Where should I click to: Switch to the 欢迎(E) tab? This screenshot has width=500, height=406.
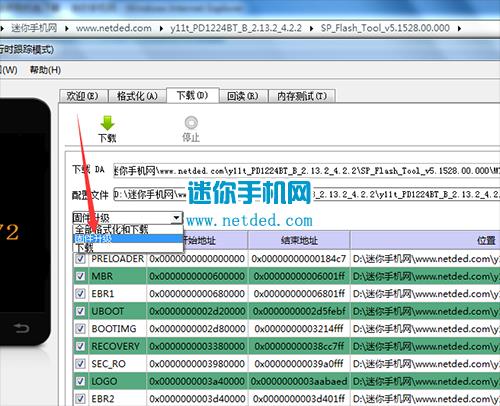[83, 96]
